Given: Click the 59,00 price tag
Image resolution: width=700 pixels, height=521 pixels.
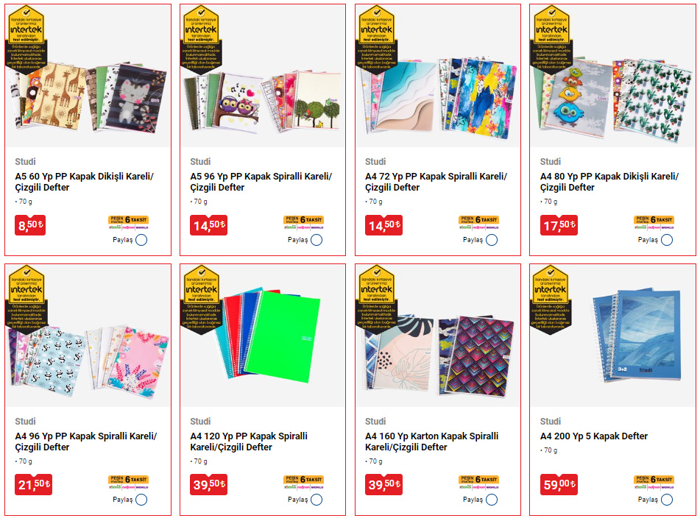Looking at the screenshot, I should pyautogui.click(x=559, y=484).
